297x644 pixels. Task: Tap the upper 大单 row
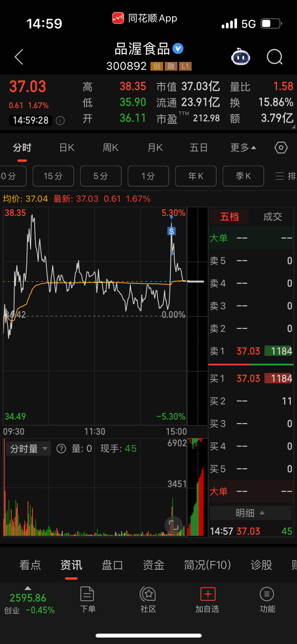point(251,238)
